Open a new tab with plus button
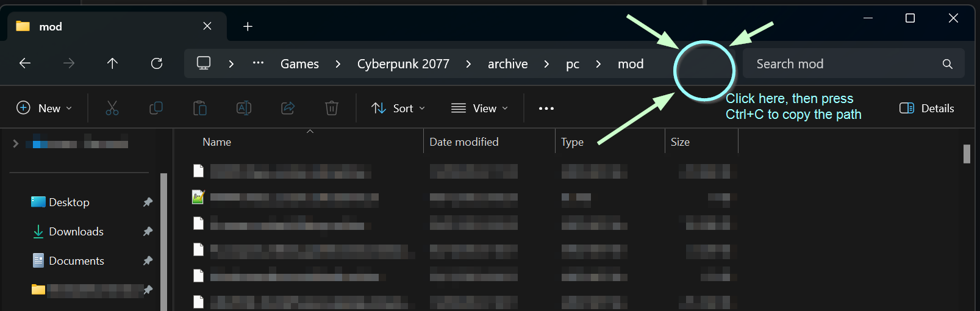The width and height of the screenshot is (980, 311). (x=248, y=26)
